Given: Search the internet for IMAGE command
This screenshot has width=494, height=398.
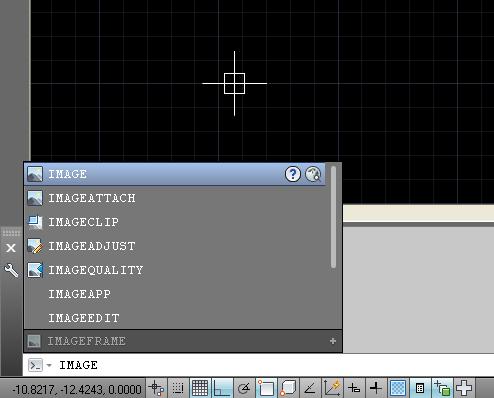Looking at the screenshot, I should click(x=313, y=174).
